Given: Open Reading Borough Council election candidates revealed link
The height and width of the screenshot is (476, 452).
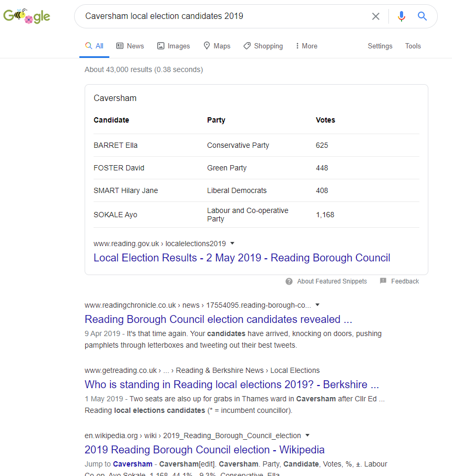Looking at the screenshot, I should click(x=219, y=319).
